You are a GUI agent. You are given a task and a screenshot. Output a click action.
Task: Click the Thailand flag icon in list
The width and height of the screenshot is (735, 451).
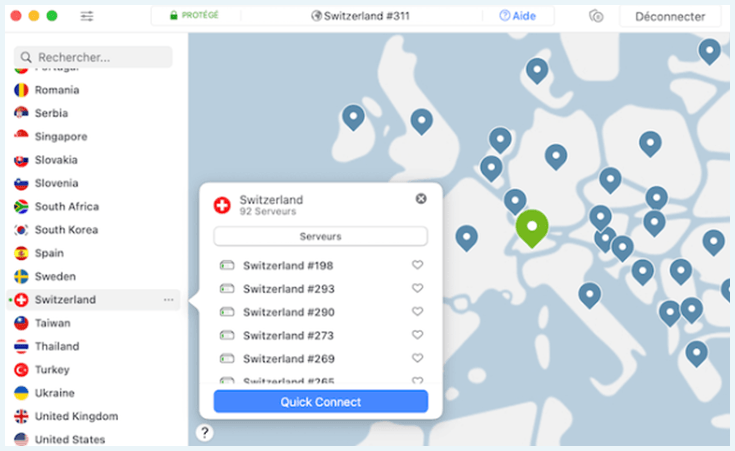point(21,346)
